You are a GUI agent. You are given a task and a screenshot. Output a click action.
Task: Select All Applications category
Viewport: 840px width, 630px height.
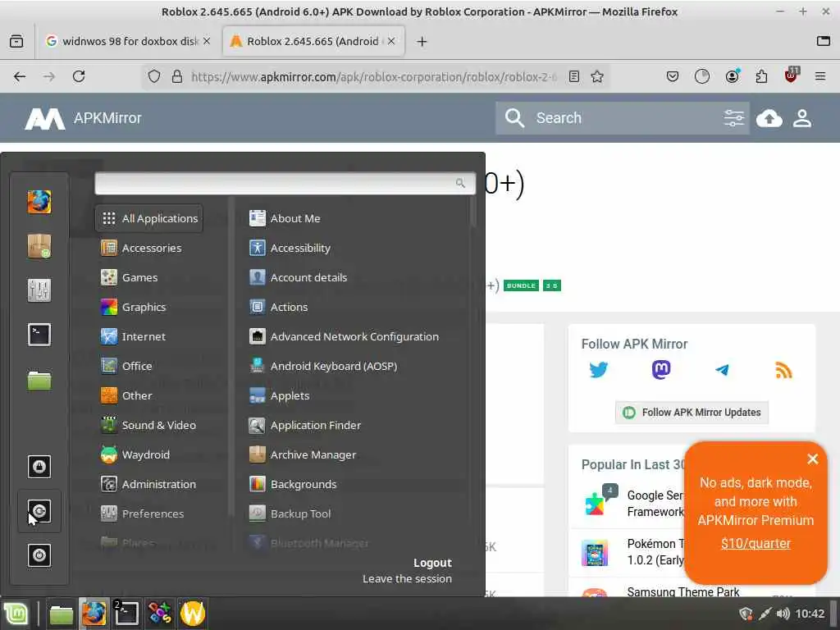pos(149,218)
